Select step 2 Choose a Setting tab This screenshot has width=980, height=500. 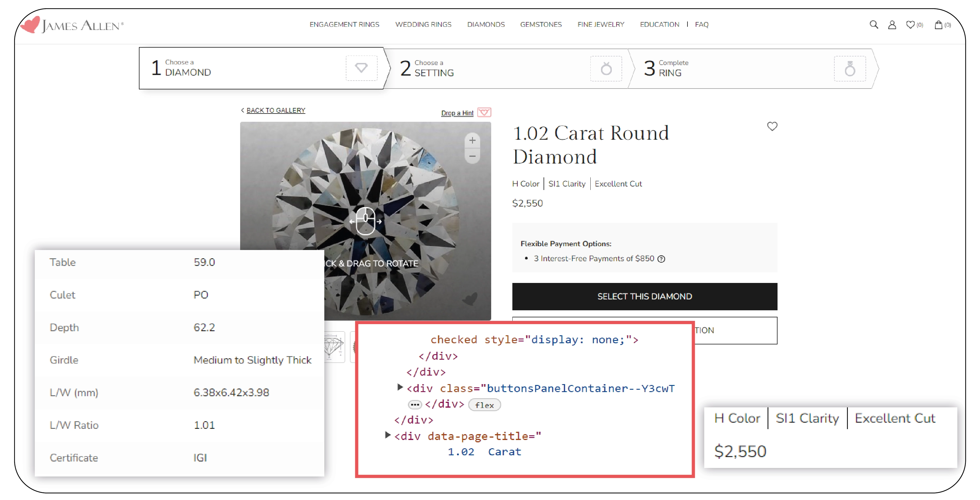[510, 69]
